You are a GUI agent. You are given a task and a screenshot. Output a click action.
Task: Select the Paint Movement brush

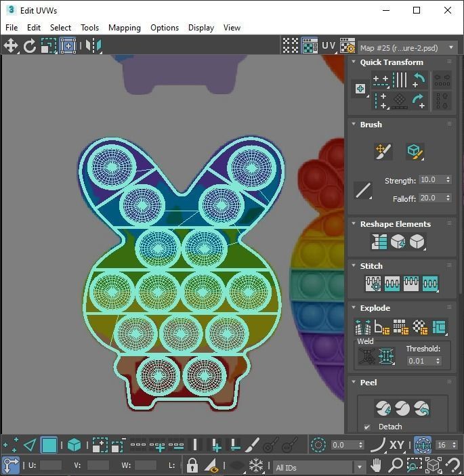click(383, 151)
